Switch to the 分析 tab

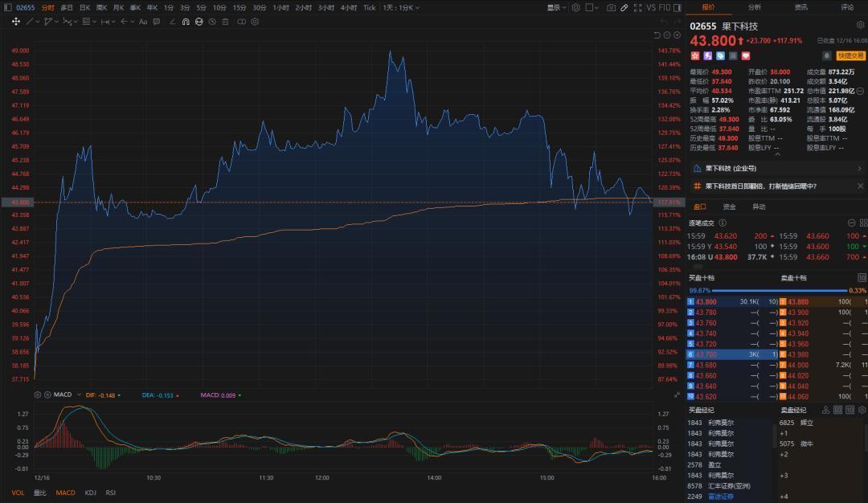click(754, 7)
